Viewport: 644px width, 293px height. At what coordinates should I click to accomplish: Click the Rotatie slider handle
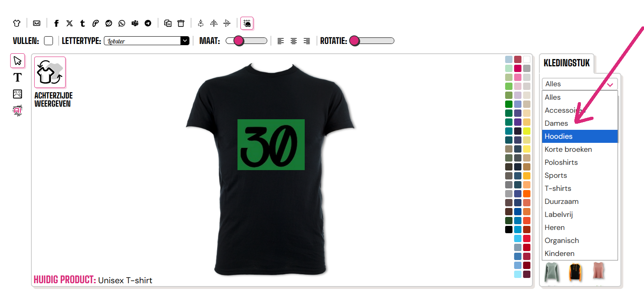(354, 41)
